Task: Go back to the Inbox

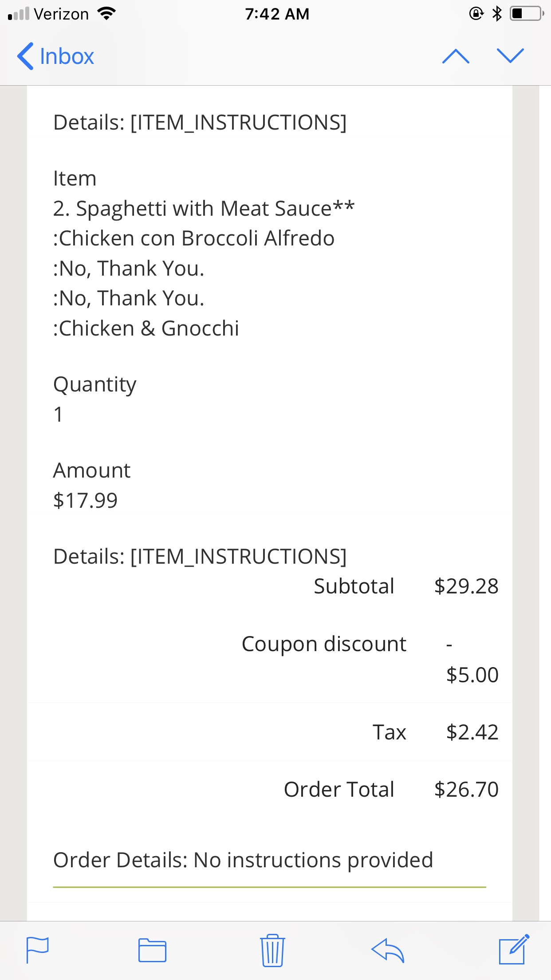Action: 56,56
